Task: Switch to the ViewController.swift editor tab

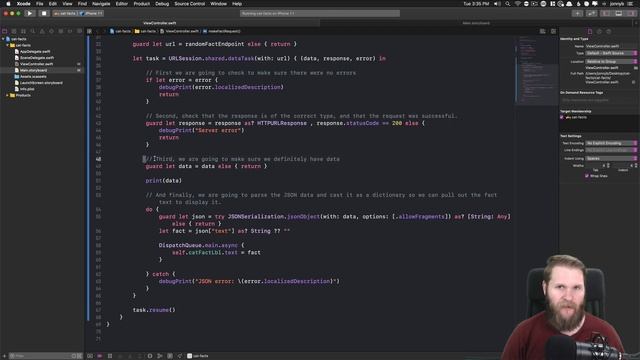Action: (x=160, y=23)
